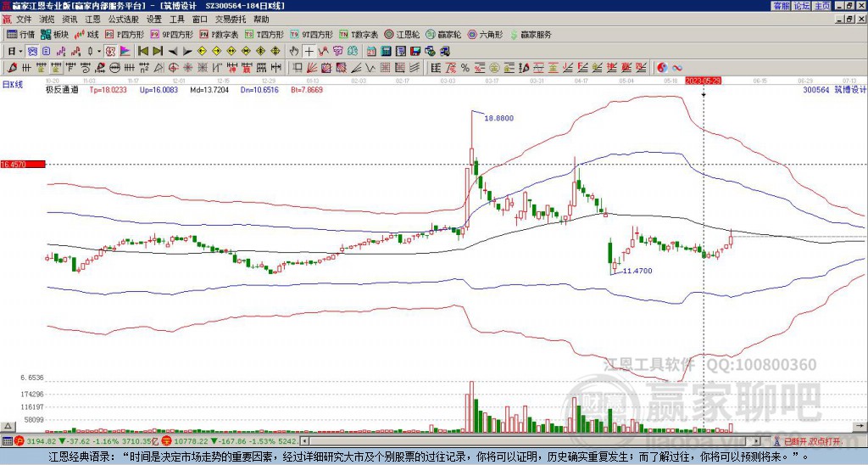This screenshot has width=868, height=465.
Task: Open the 9P四方形 tool
Action: (x=171, y=34)
